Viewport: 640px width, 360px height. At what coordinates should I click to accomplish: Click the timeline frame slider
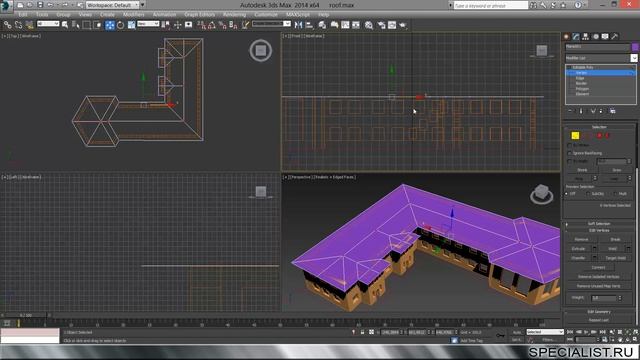[x=25, y=315]
